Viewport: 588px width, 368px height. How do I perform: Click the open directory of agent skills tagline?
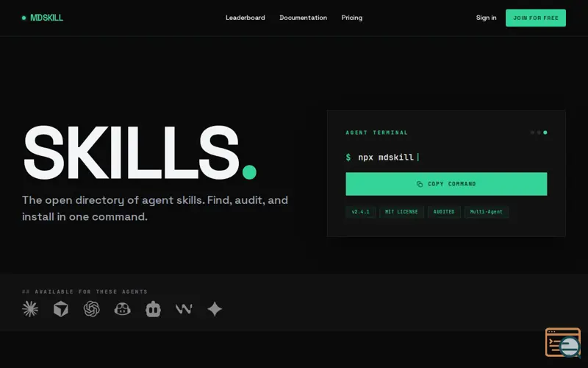[x=155, y=208]
